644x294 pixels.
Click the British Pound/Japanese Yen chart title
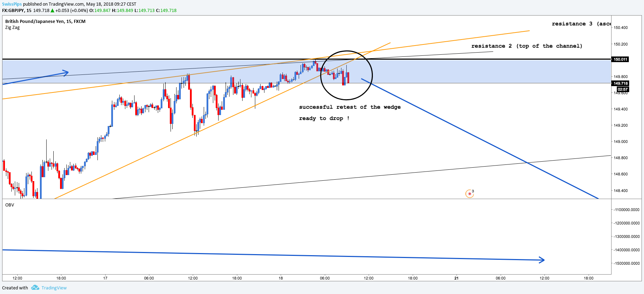[45, 22]
